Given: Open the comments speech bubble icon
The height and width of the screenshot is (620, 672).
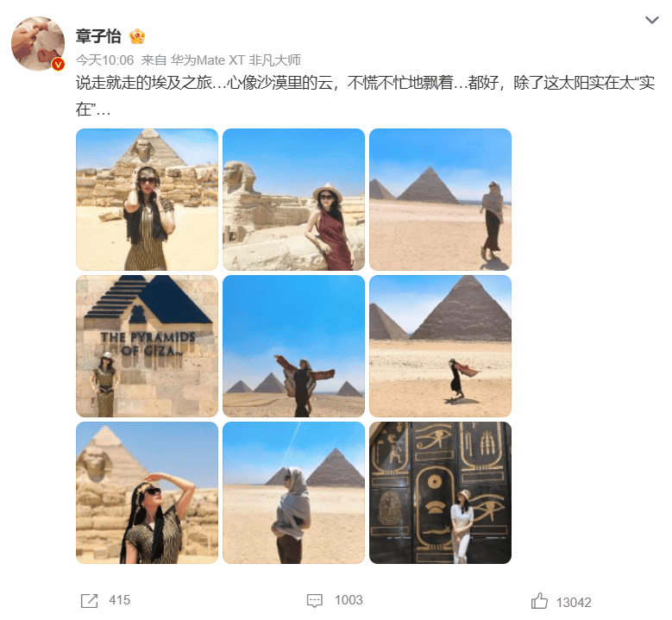Looking at the screenshot, I should coord(314,601).
